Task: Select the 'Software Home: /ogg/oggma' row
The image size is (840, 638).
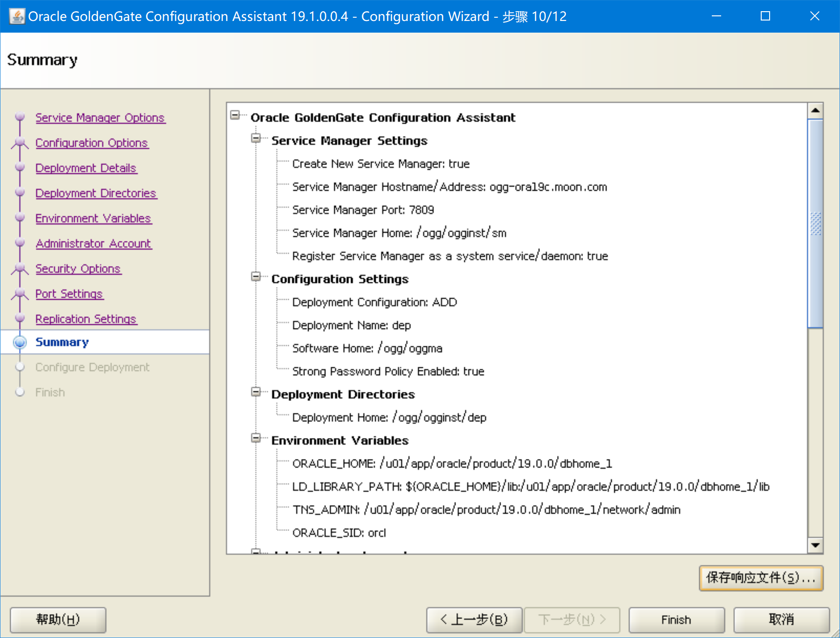Action: (x=367, y=348)
